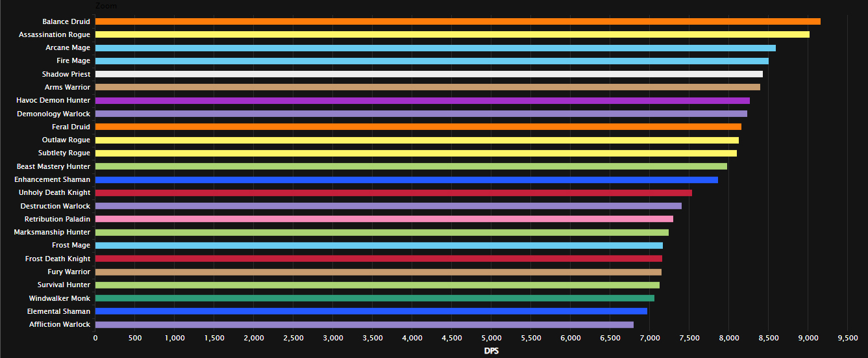The width and height of the screenshot is (868, 358).
Task: Click the Frost Death Knight bar
Action: pyautogui.click(x=378, y=259)
